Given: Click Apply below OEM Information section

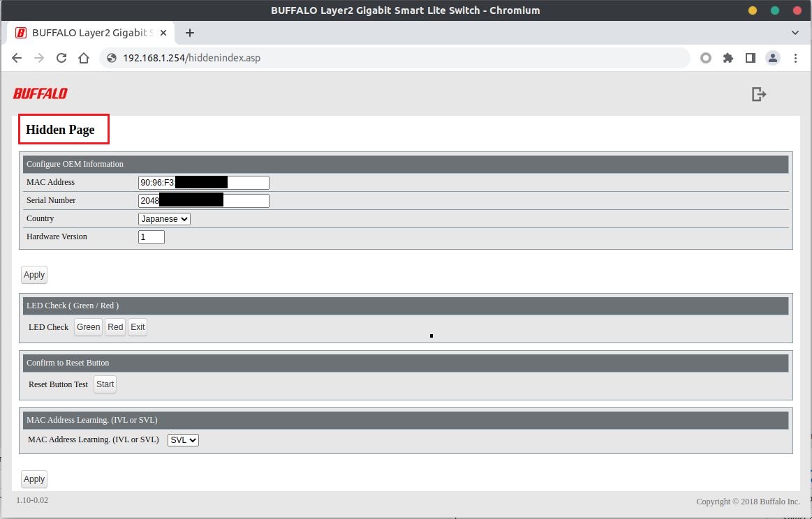Looking at the screenshot, I should pyautogui.click(x=34, y=275).
